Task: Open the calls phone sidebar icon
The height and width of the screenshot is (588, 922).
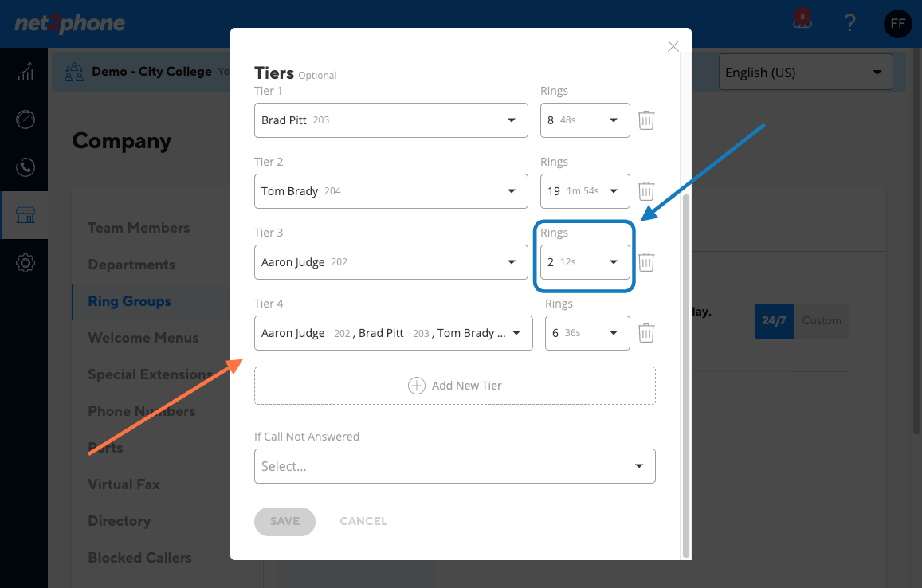Action: coord(26,167)
